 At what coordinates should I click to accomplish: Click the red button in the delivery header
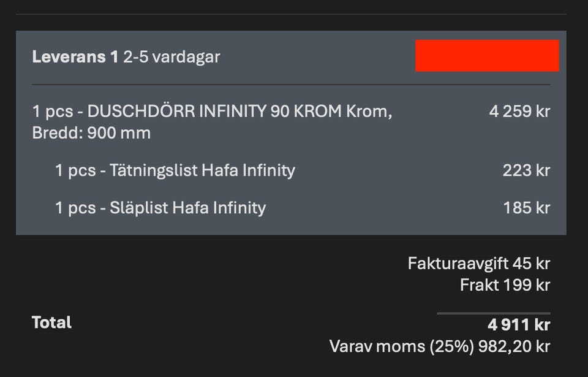pos(487,56)
